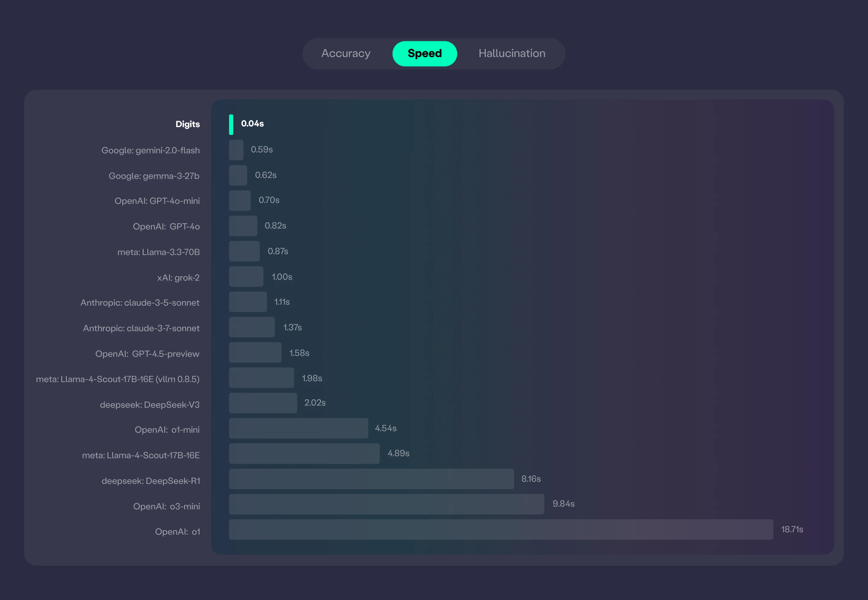The height and width of the screenshot is (600, 868).
Task: Select the xAI grok-2 label
Action: 178,277
